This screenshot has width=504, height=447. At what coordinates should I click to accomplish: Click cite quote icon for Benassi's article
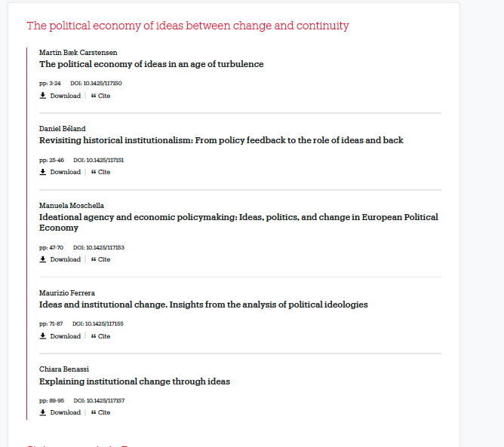pyautogui.click(x=94, y=412)
